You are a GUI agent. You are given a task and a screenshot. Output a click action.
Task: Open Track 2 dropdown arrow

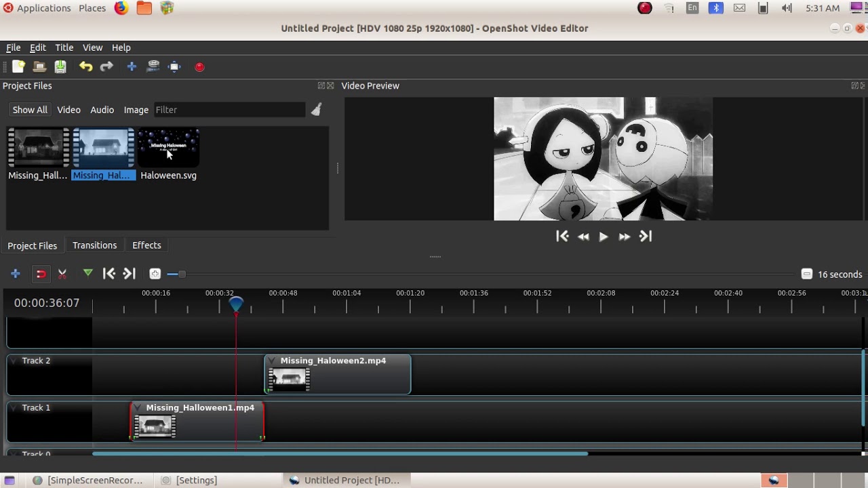(14, 361)
